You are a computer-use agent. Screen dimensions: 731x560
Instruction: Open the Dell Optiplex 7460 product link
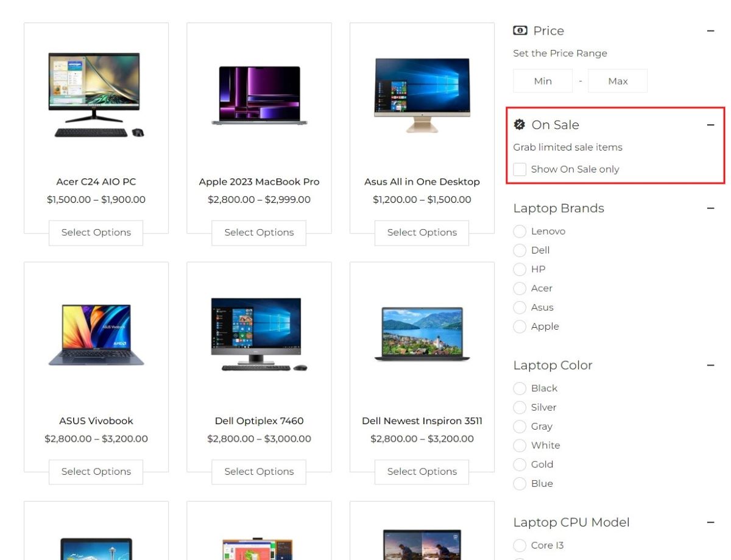259,421
